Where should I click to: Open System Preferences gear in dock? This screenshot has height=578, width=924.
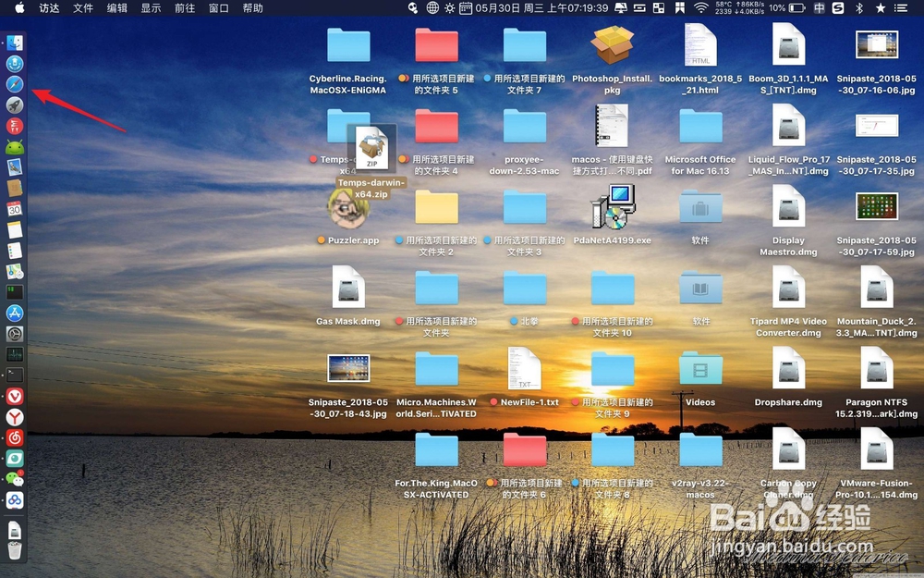[x=15, y=334]
